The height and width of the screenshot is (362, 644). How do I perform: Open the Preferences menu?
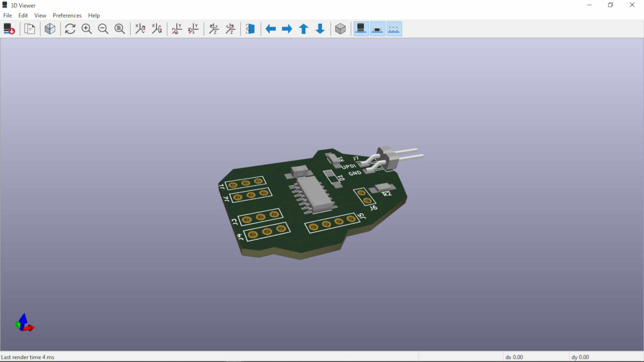coord(67,15)
